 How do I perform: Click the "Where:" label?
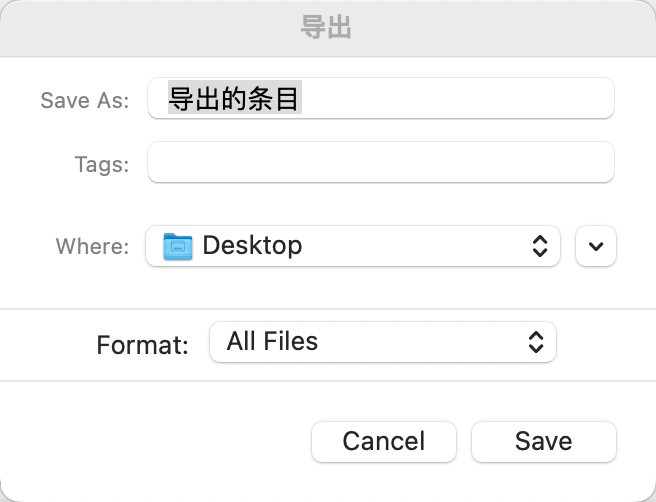92,246
